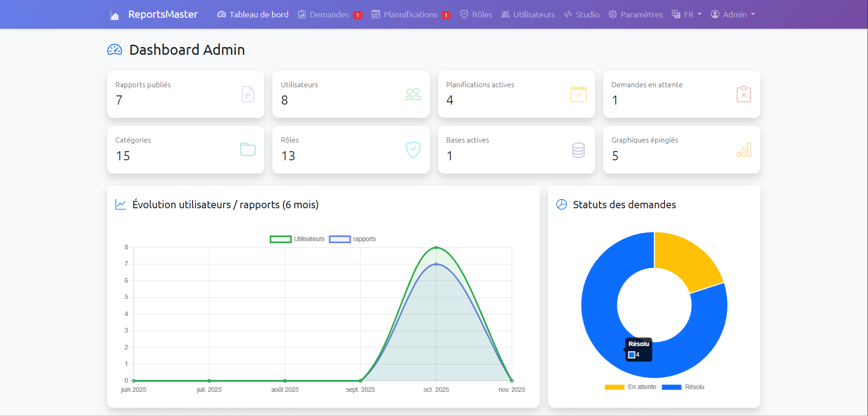868x416 pixels.
Task: Navigate to Paramètres in the top bar
Action: click(x=636, y=15)
